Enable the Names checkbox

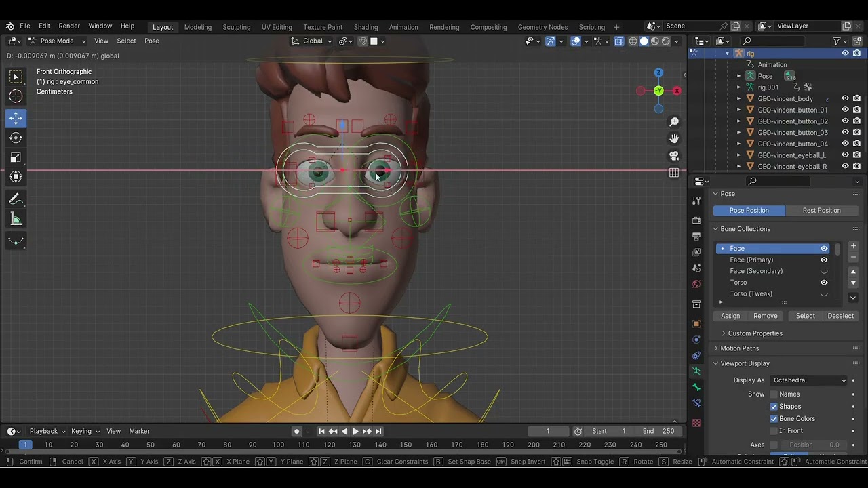coord(774,394)
